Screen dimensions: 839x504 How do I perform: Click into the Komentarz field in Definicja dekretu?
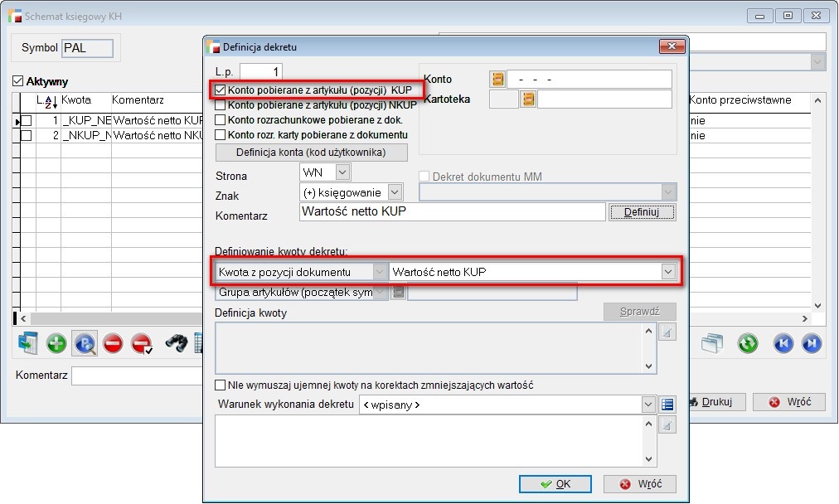pos(452,212)
